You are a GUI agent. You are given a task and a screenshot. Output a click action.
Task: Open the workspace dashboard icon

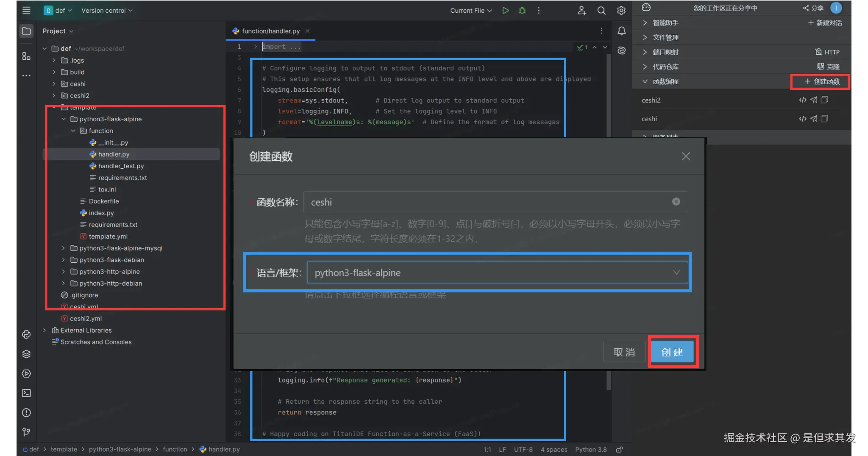pyautogui.click(x=646, y=8)
